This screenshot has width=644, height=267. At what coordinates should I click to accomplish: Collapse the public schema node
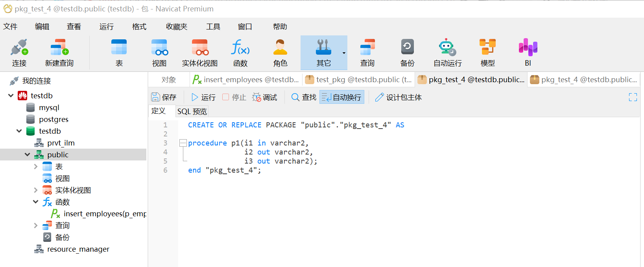(27, 155)
